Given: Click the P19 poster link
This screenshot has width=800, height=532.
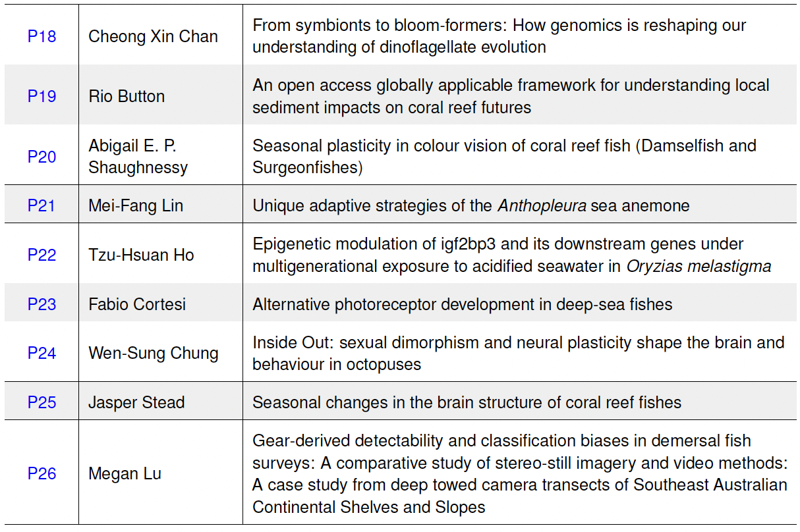Looking at the screenshot, I should (42, 96).
